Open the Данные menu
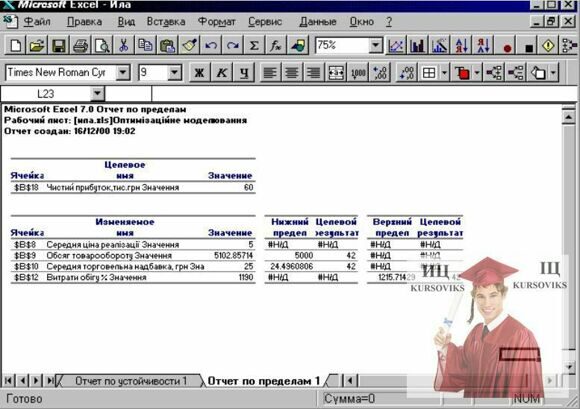Image resolution: width=580 pixels, height=409 pixels. pyautogui.click(x=318, y=22)
